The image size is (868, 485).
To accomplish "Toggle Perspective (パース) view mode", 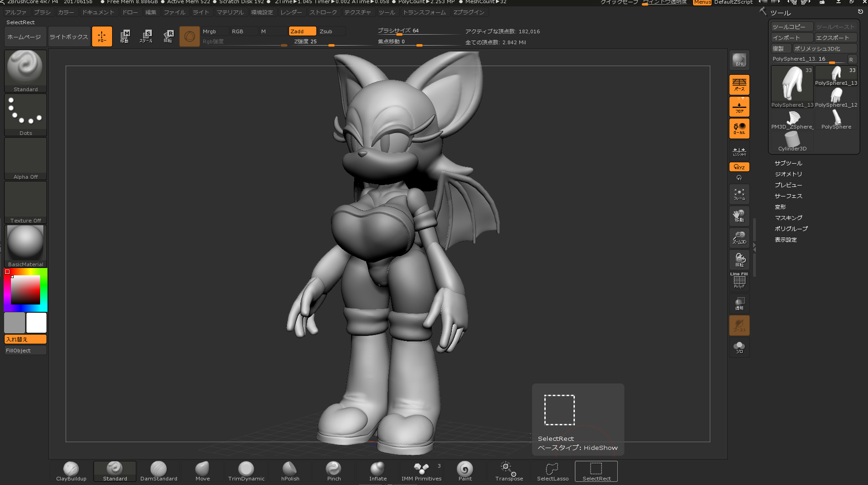I will [739, 85].
